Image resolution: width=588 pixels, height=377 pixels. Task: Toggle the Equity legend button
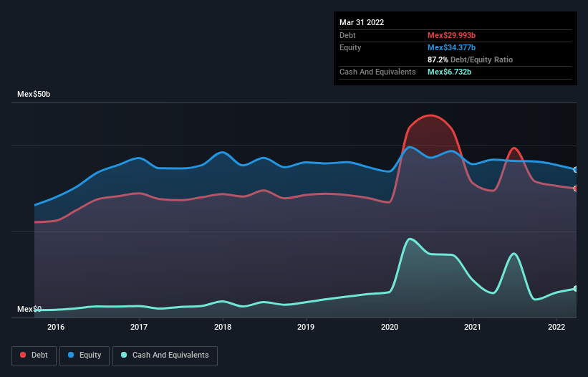tap(85, 355)
